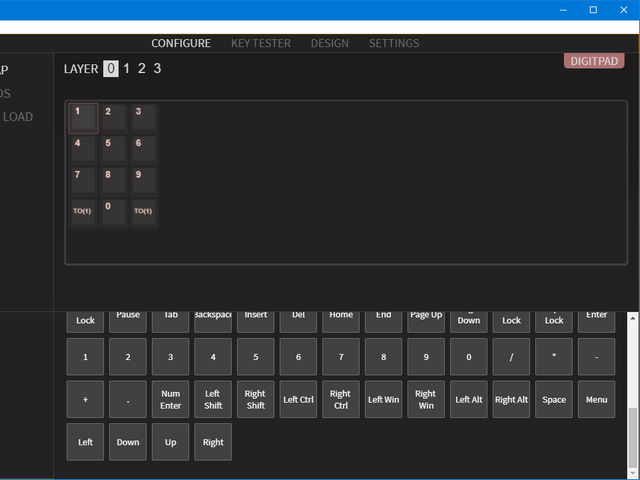Switch to layer 3
This screenshot has height=480, width=640.
tap(157, 68)
